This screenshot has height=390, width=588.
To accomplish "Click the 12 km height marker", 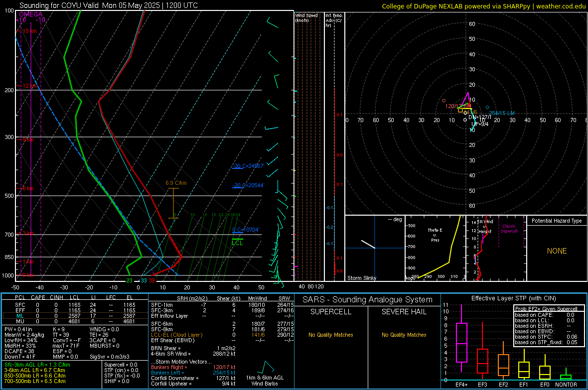I will coord(29,86).
